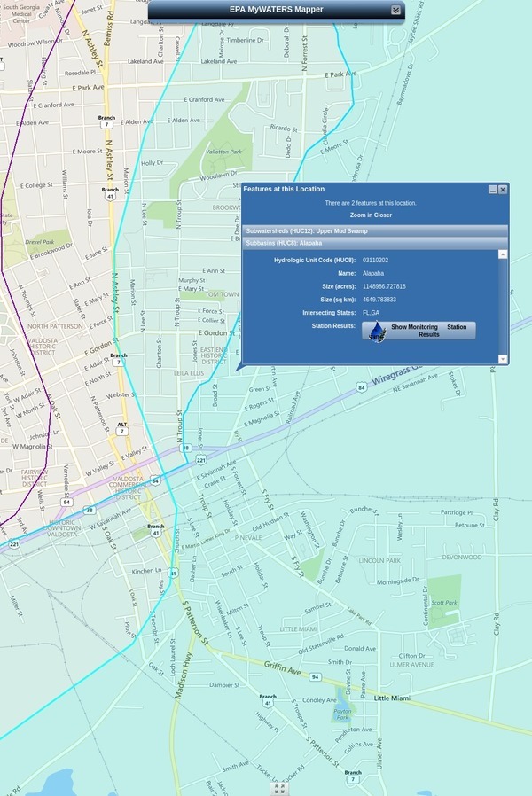Screen dimensions: 532x796
Task: Click the EPA MyWATERS Mapper title bar
Action: [276, 10]
